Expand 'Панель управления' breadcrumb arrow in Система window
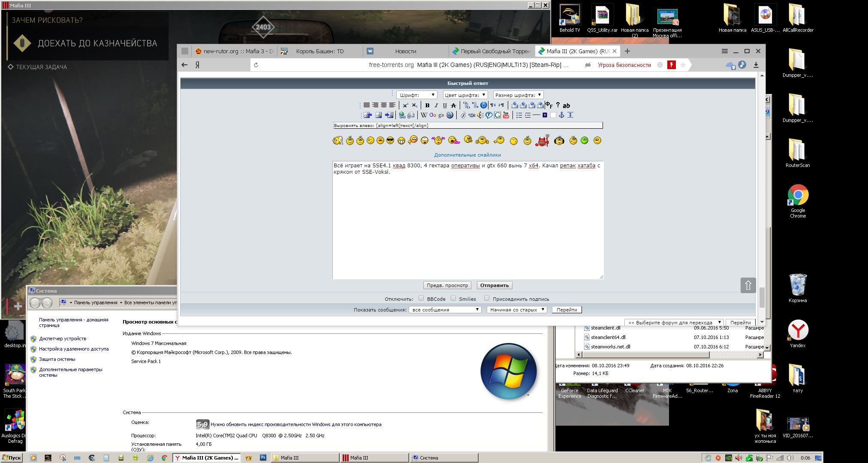Image resolution: width=868 pixels, height=463 pixels. pos(121,303)
